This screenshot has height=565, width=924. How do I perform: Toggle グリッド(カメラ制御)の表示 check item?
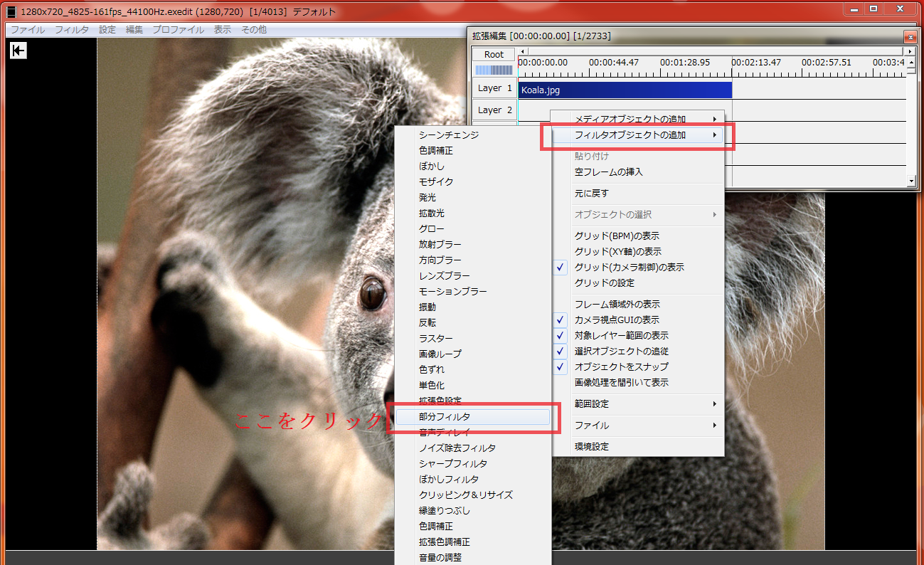pyautogui.click(x=638, y=267)
